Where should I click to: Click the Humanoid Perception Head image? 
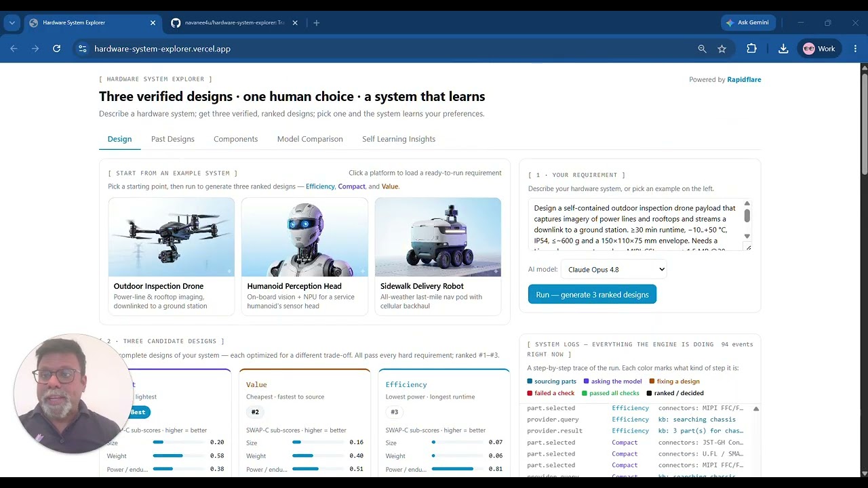point(304,237)
